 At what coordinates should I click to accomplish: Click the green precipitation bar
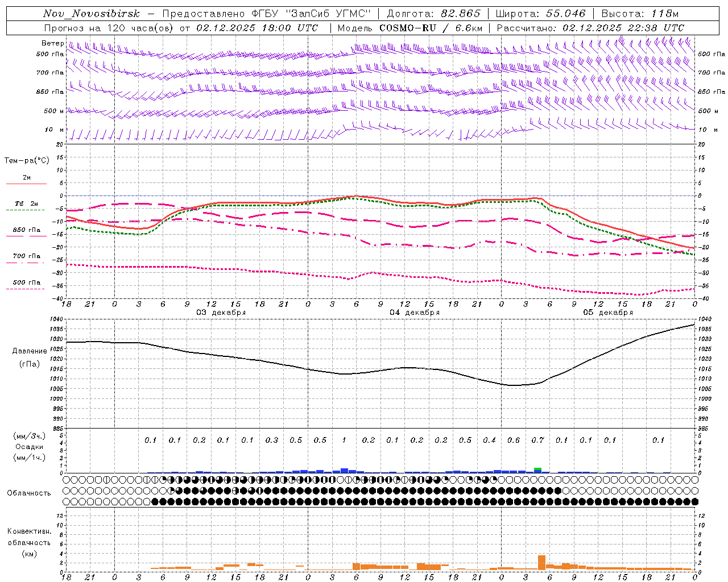click(537, 469)
